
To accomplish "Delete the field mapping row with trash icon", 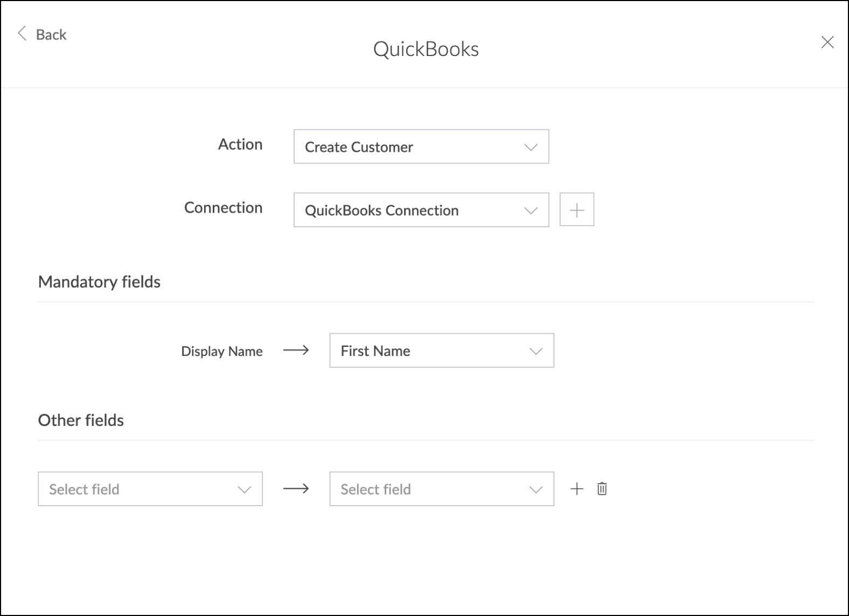I will click(x=602, y=488).
